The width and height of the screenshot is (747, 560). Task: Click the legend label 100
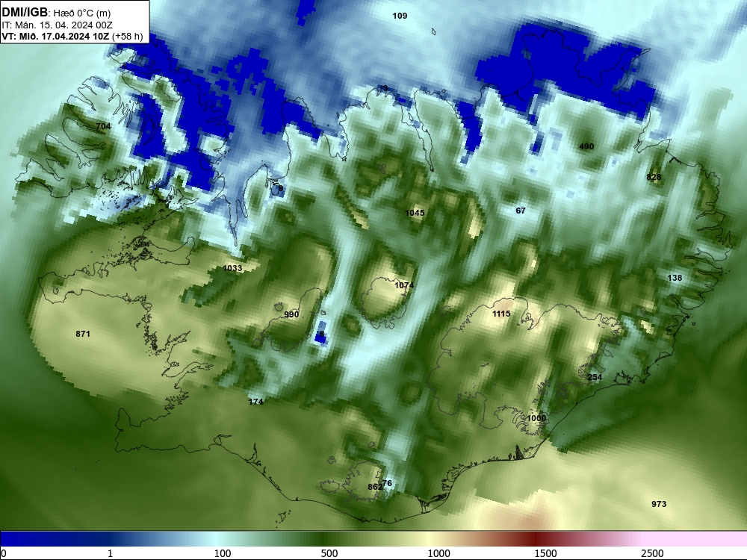223,553
